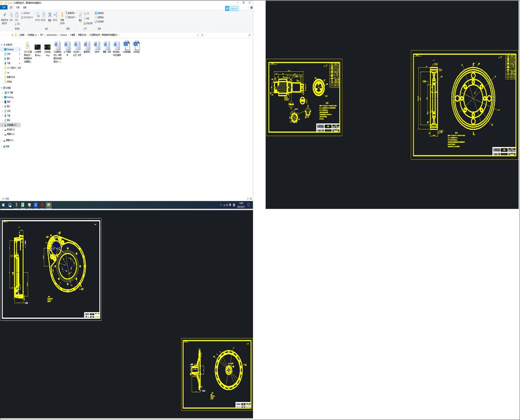Expand the Music tree node
The width and height of the screenshot is (520, 420).
coord(3,120)
